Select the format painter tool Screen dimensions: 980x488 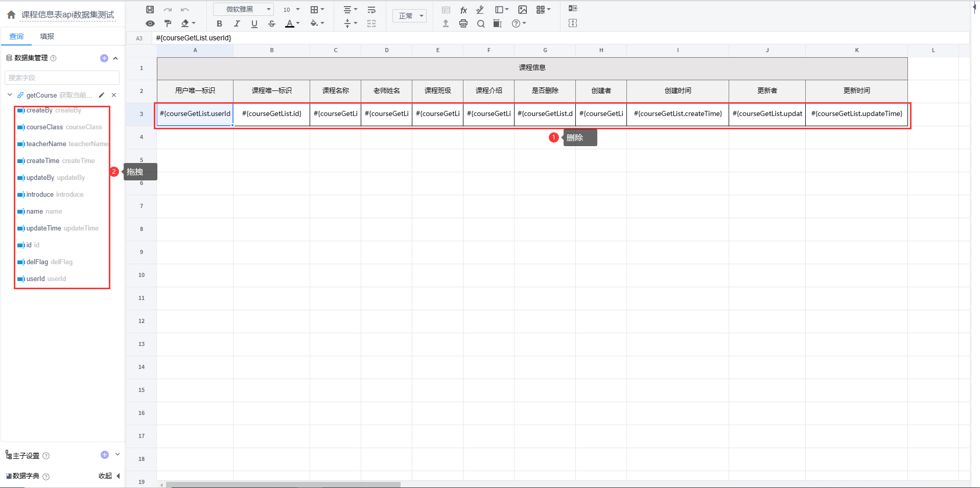[168, 24]
